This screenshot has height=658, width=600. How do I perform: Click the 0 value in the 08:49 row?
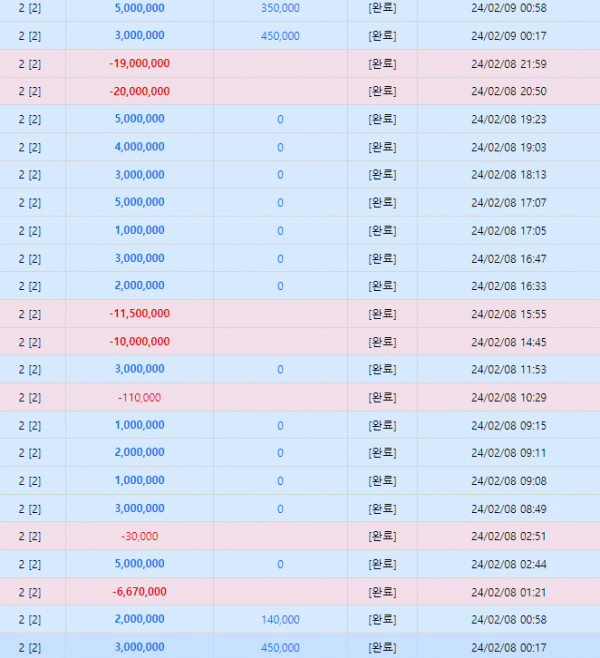280,509
